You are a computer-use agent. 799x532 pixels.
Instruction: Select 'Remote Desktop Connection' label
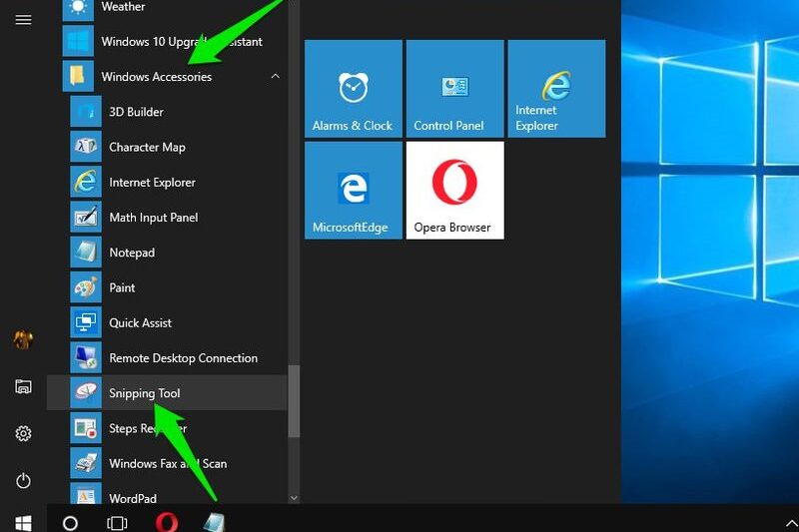coord(184,358)
